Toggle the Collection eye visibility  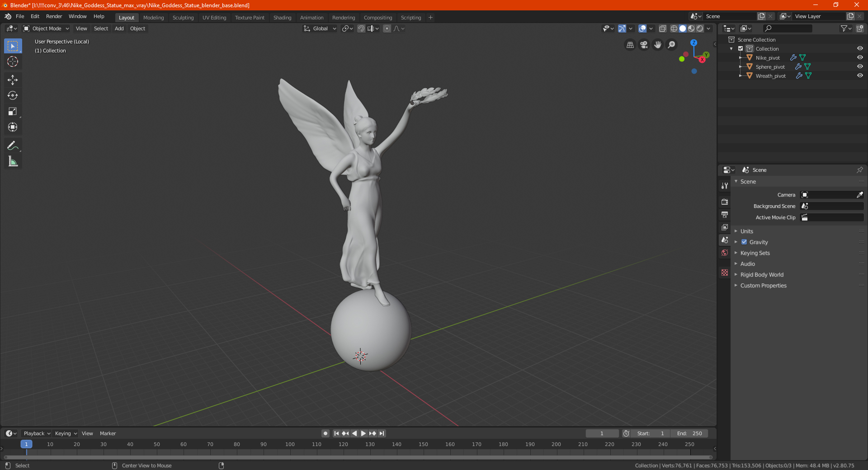860,49
